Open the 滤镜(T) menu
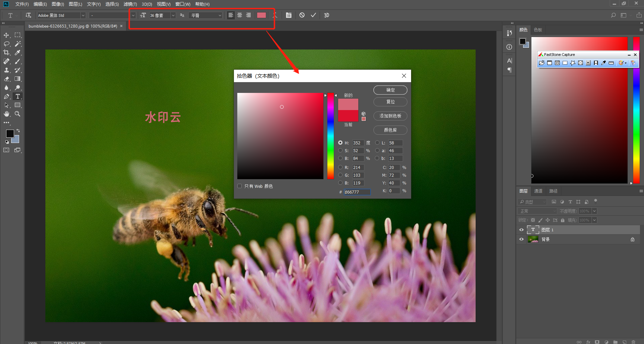The image size is (644, 344). coord(130,4)
